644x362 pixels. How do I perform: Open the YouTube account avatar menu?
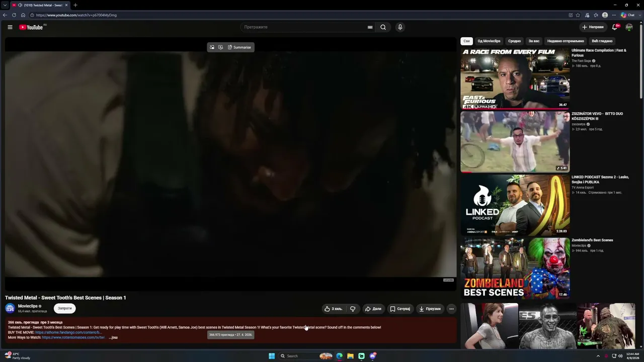click(629, 27)
